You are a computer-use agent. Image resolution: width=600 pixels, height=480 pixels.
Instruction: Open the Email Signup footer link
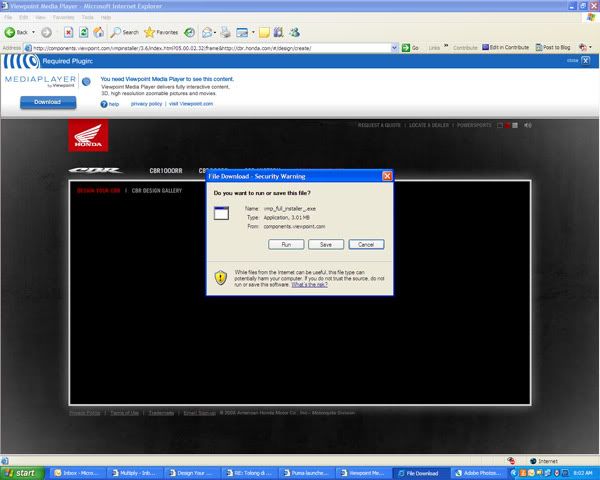coord(199,413)
